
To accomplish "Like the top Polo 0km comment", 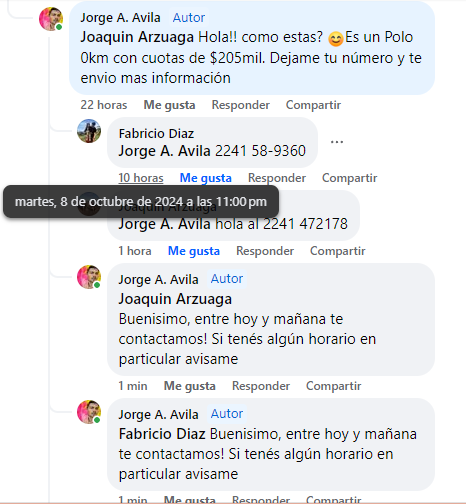I will [x=169, y=105].
